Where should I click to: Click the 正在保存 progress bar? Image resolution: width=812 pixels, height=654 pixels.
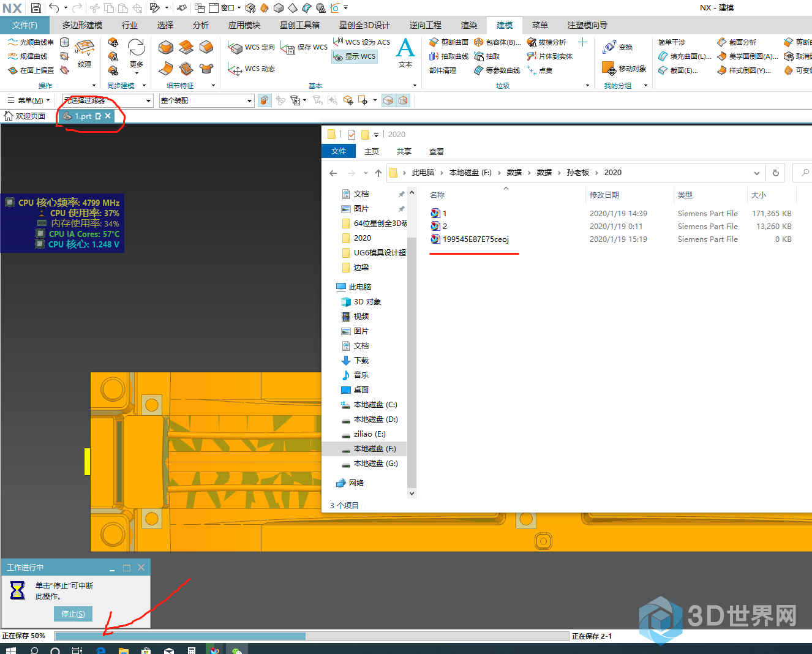(312, 636)
